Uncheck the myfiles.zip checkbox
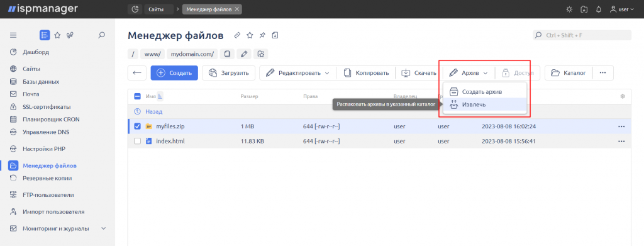 coord(138,126)
